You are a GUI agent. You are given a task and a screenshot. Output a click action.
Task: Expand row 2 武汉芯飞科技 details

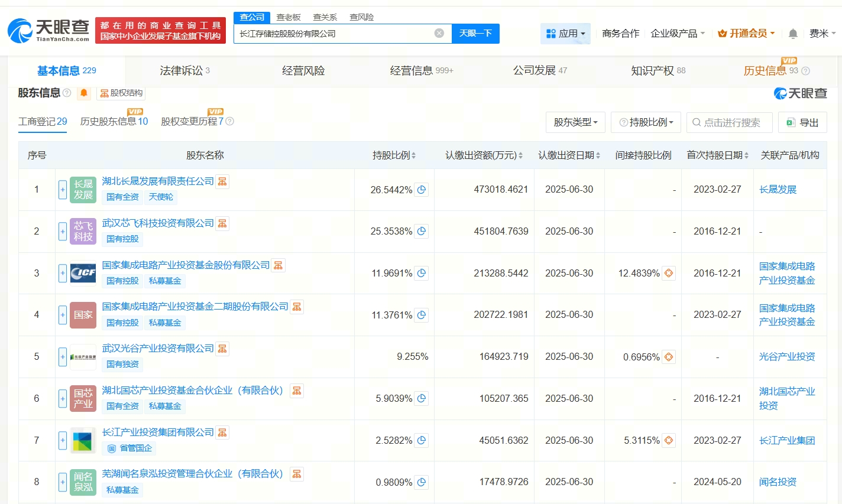click(63, 231)
